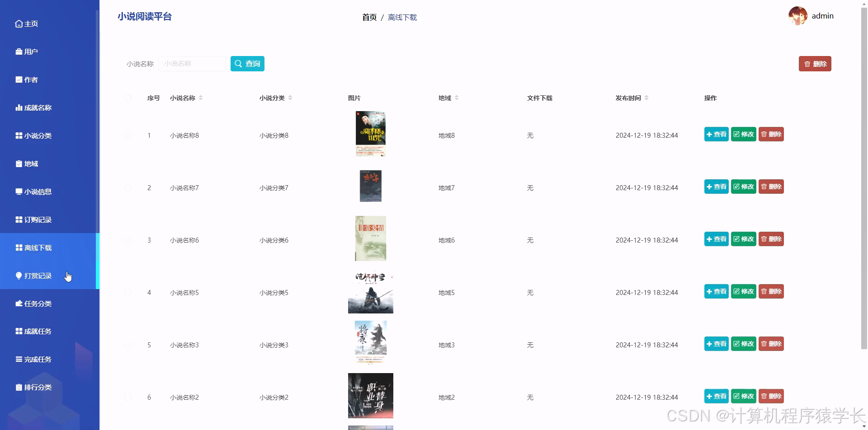Click the grid icon beside 小说分类
This screenshot has height=430, width=868.
[x=19, y=136]
